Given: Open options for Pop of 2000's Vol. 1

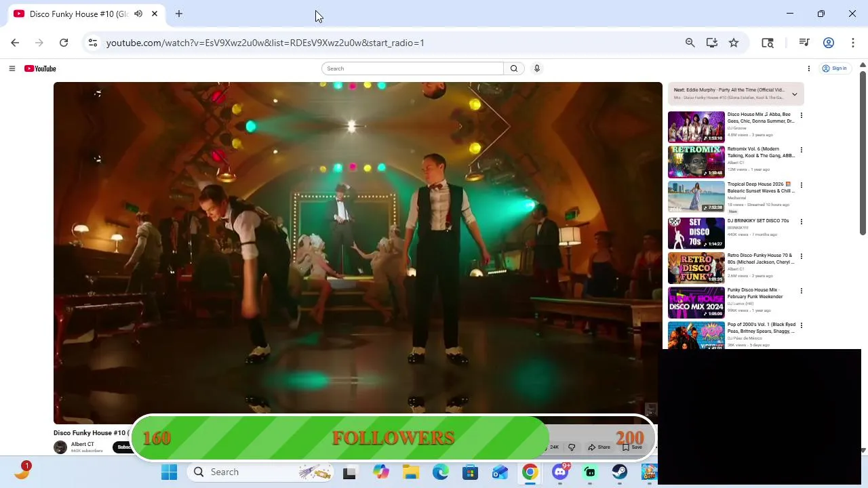Looking at the screenshot, I should pos(801,325).
